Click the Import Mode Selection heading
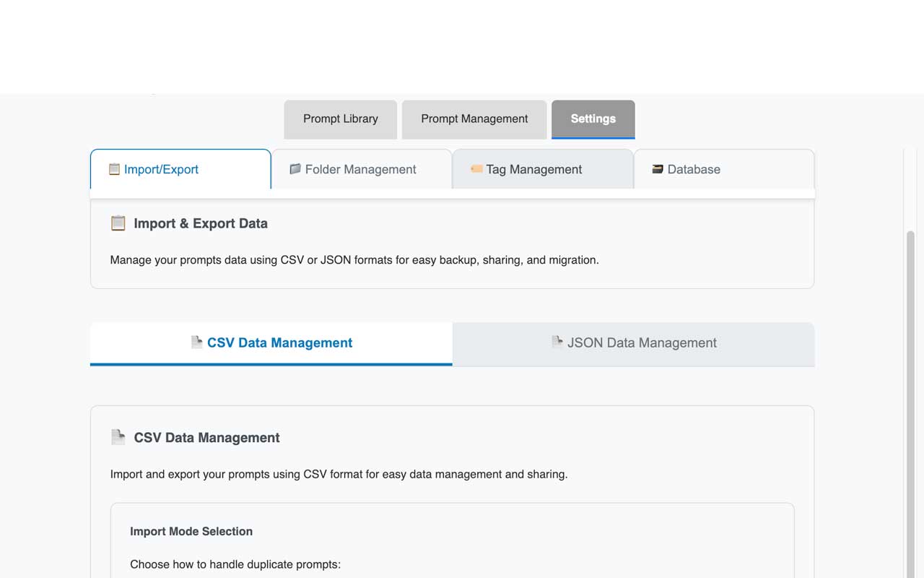The height and width of the screenshot is (578, 924). click(x=191, y=532)
